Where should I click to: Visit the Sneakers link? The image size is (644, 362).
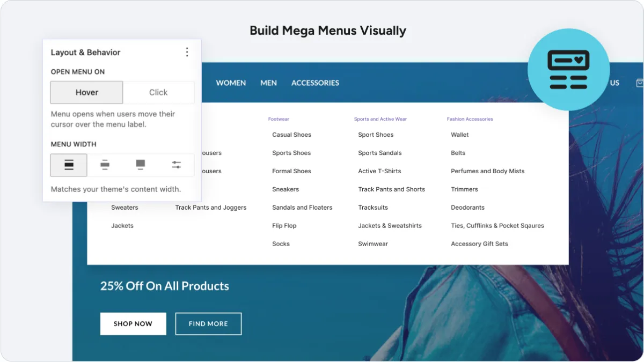coord(286,189)
